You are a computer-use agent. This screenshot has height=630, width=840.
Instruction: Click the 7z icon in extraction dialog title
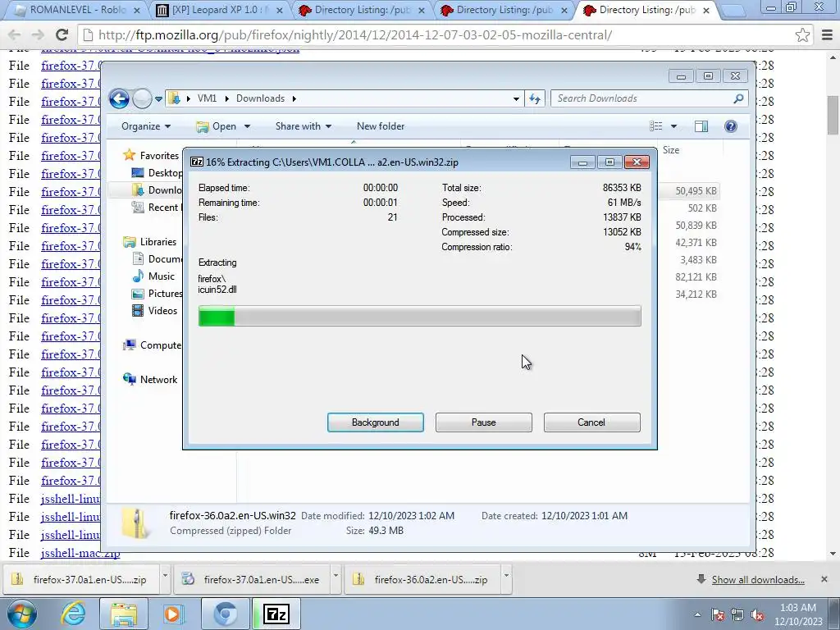(x=197, y=162)
